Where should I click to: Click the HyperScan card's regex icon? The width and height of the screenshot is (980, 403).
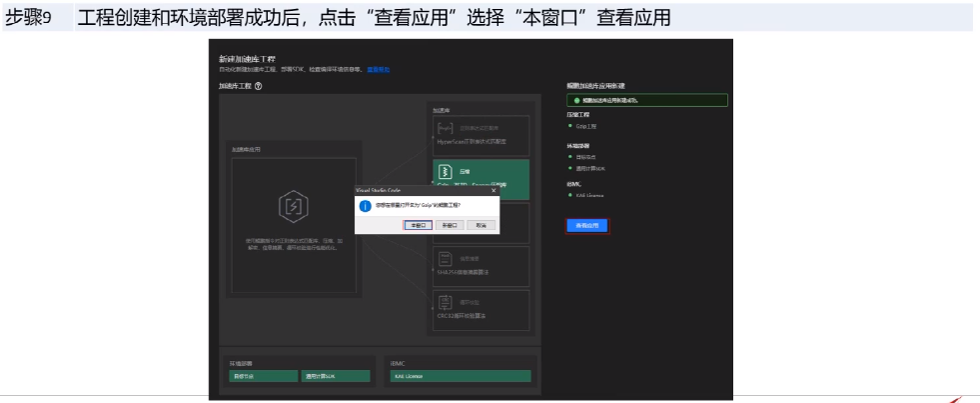point(445,128)
